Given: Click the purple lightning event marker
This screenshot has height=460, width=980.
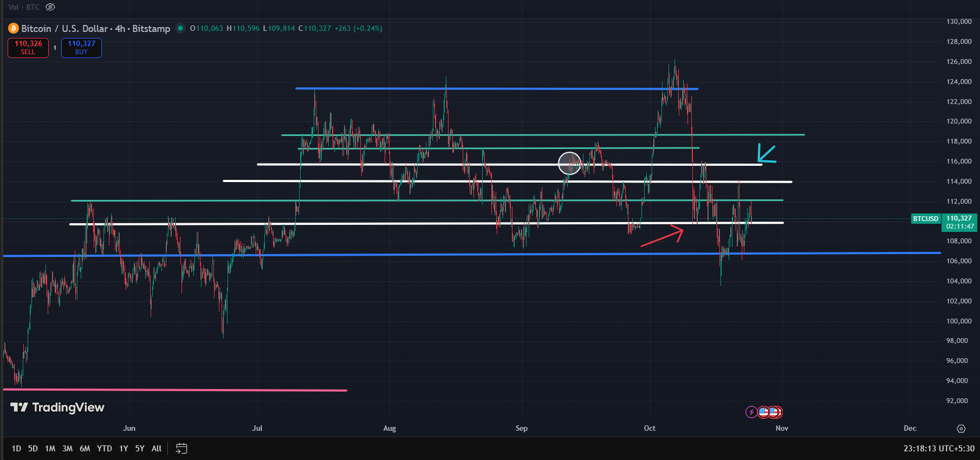Looking at the screenshot, I should pyautogui.click(x=751, y=412).
